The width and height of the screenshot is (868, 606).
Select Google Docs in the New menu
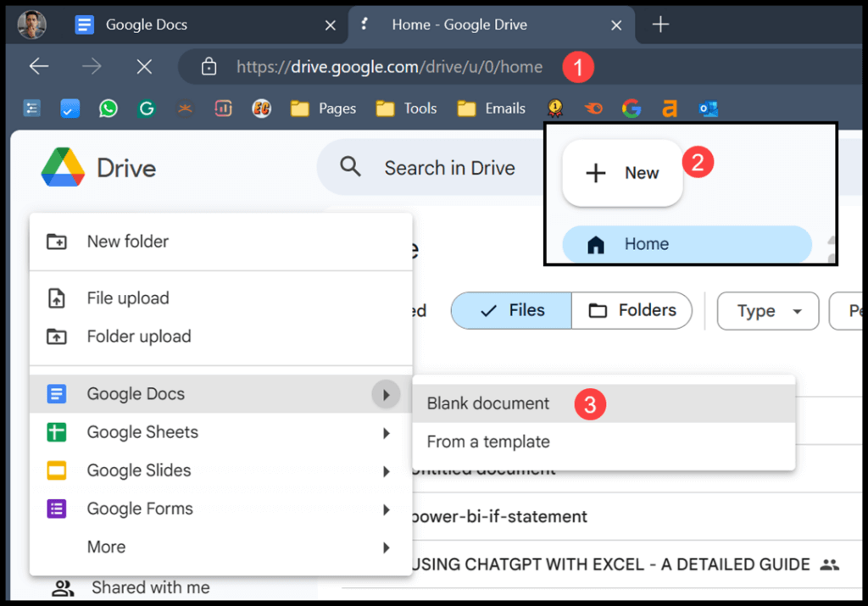point(221,393)
